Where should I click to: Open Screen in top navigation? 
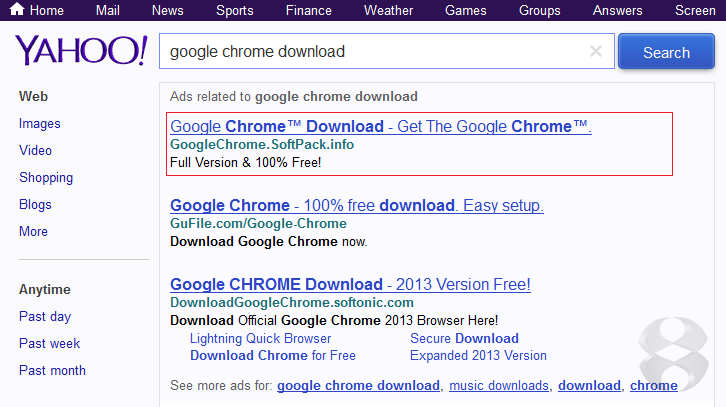(x=695, y=10)
